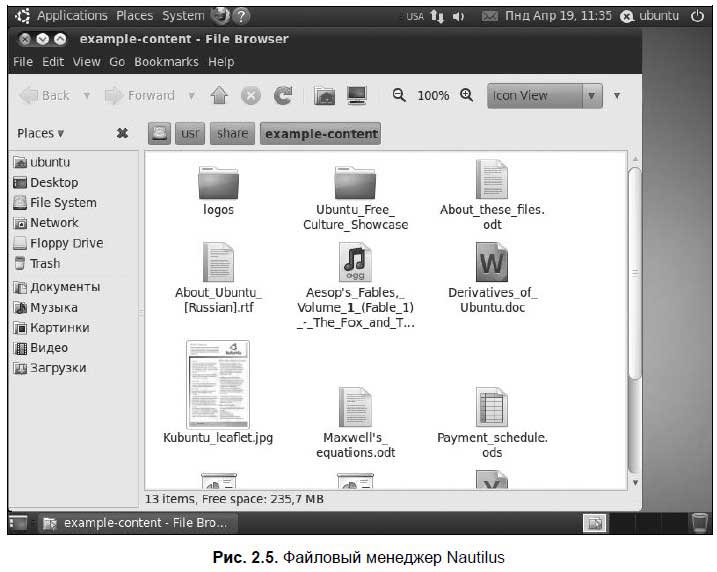Select example-content window in taskbar
Image resolution: width=717 pixels, height=572 pixels.
pyautogui.click(x=139, y=523)
